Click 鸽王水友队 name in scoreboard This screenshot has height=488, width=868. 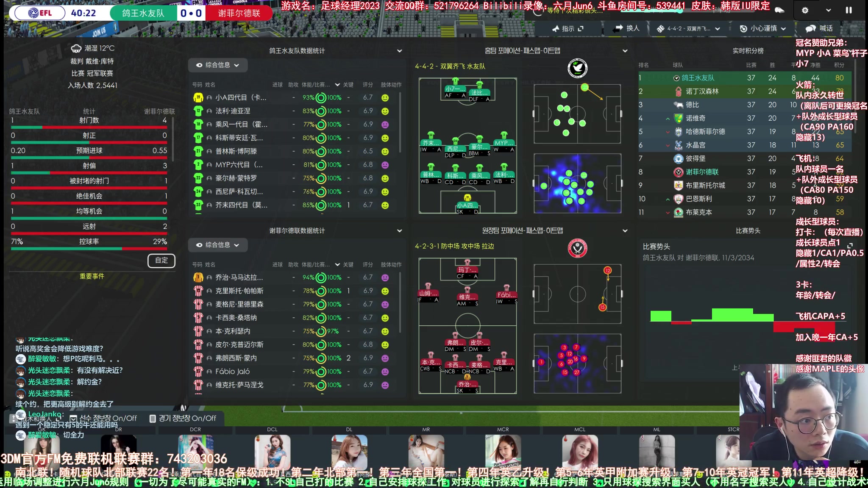143,13
